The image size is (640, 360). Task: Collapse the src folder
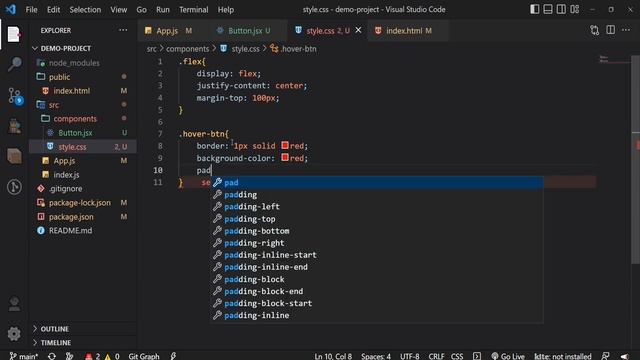(x=82, y=105)
